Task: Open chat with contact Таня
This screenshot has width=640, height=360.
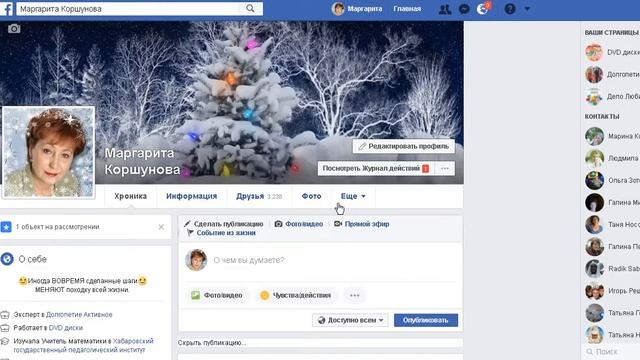Action: pyautogui.click(x=612, y=224)
